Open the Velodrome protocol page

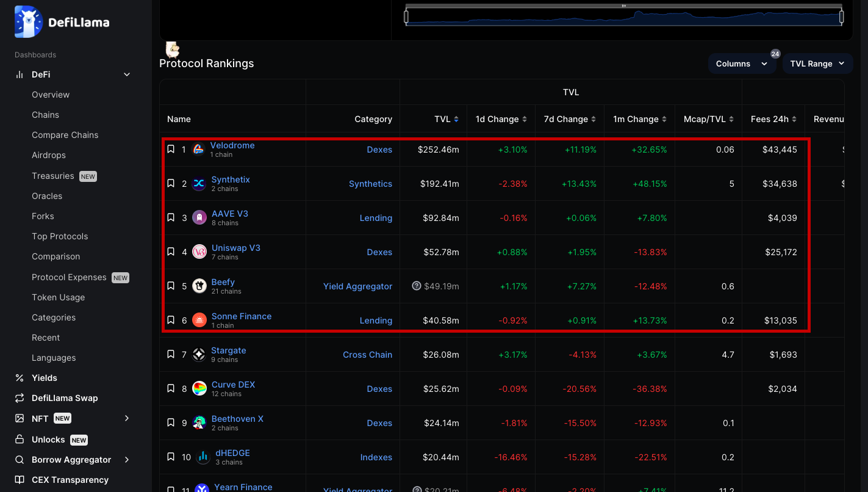[232, 145]
